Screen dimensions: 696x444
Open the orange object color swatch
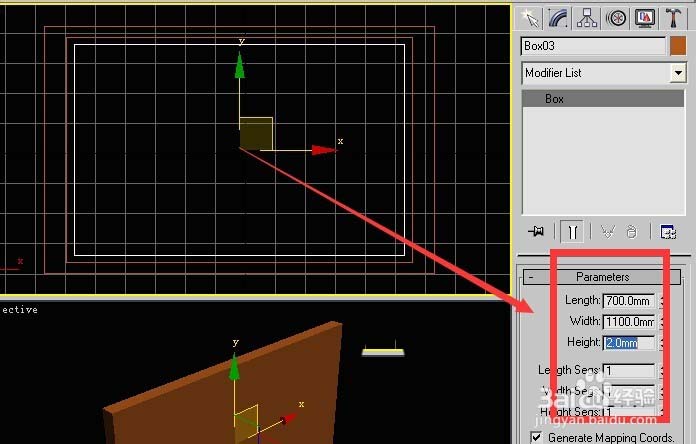coord(678,46)
